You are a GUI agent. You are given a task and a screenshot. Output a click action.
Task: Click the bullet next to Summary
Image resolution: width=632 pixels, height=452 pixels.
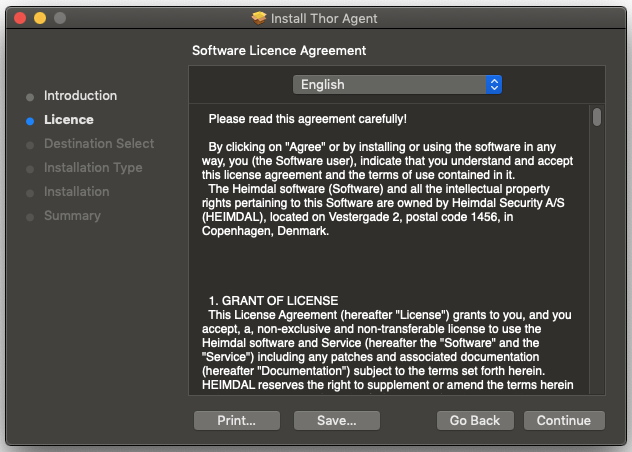pyautogui.click(x=30, y=217)
